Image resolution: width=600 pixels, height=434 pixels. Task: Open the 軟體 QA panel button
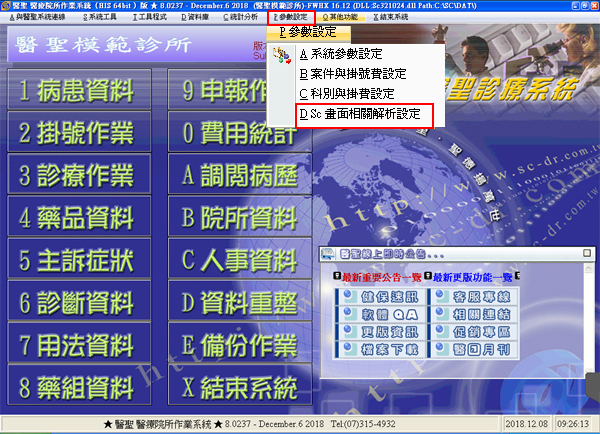pyautogui.click(x=378, y=315)
